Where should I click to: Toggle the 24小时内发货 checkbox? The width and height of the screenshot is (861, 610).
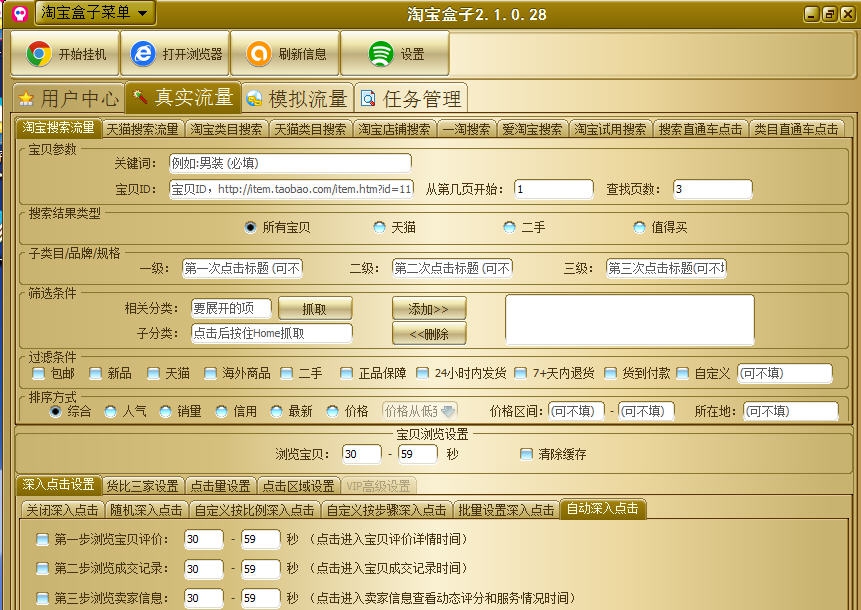[422, 374]
